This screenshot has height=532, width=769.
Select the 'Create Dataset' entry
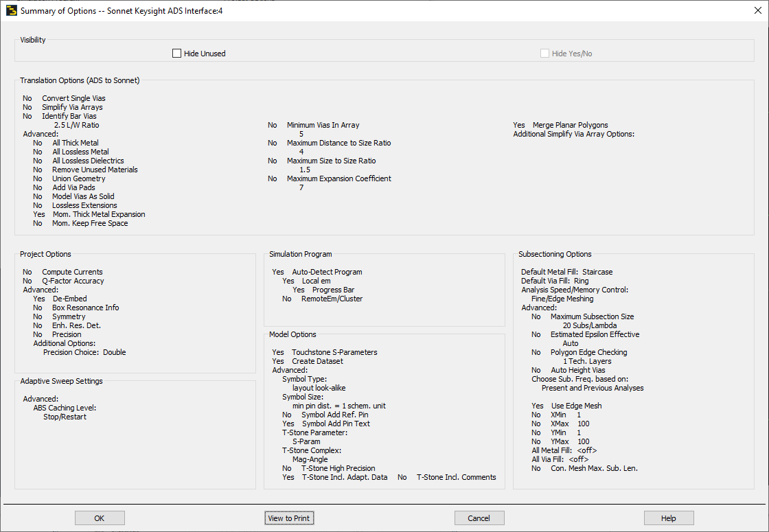click(318, 361)
